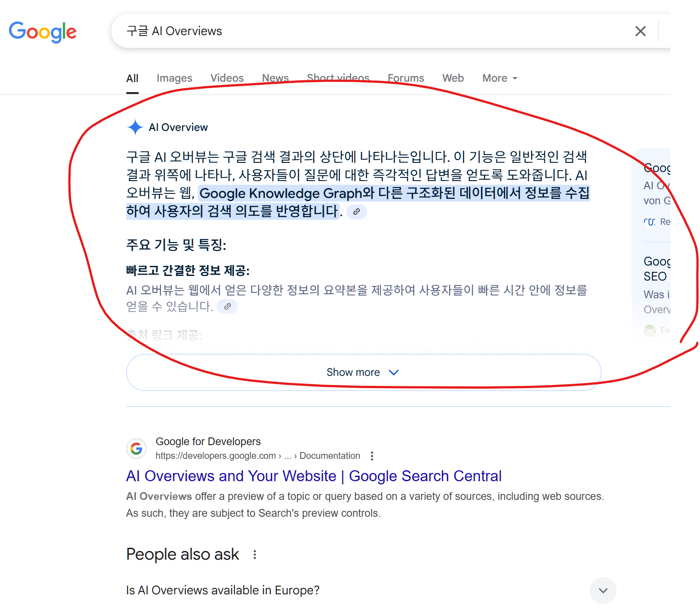Switch to the Web tab
This screenshot has width=700, height=608.
pos(453,78)
